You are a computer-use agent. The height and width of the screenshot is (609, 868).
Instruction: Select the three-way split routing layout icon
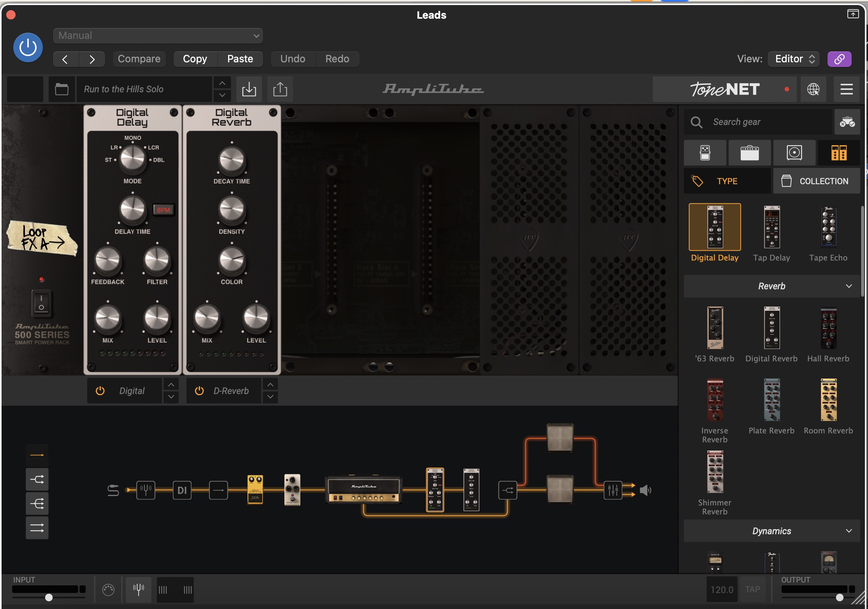[37, 504]
